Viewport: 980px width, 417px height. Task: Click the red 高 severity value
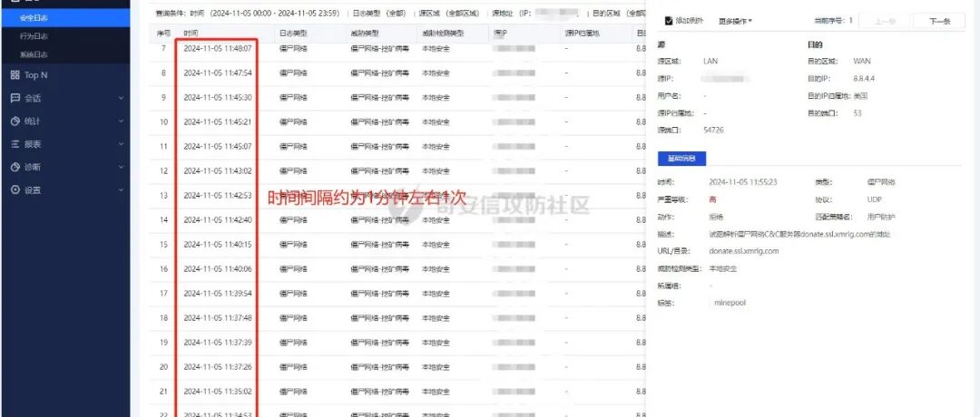(x=712, y=199)
